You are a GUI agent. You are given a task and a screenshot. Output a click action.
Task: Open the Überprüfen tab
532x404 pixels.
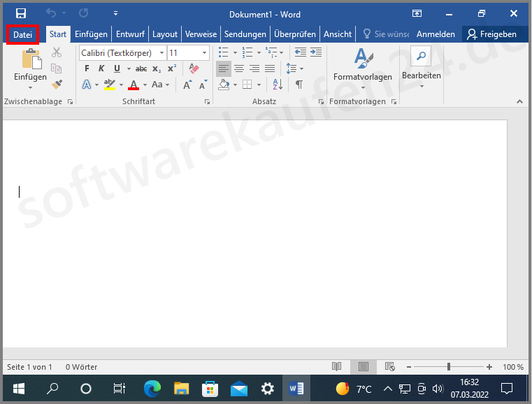point(295,34)
